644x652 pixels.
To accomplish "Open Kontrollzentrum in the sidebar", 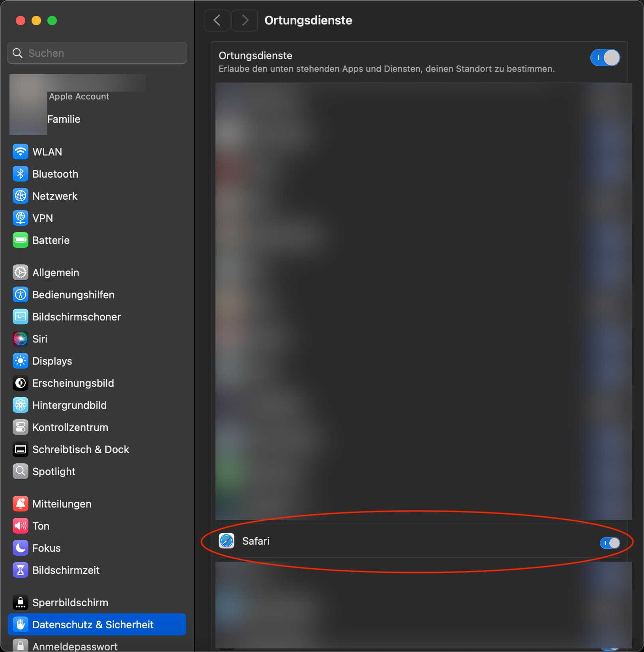I will click(70, 427).
